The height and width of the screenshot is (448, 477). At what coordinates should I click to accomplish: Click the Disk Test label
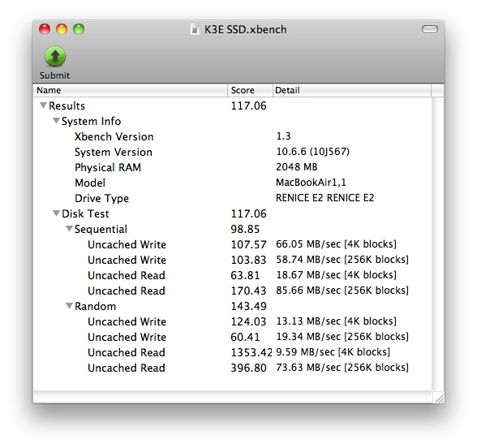point(85,213)
